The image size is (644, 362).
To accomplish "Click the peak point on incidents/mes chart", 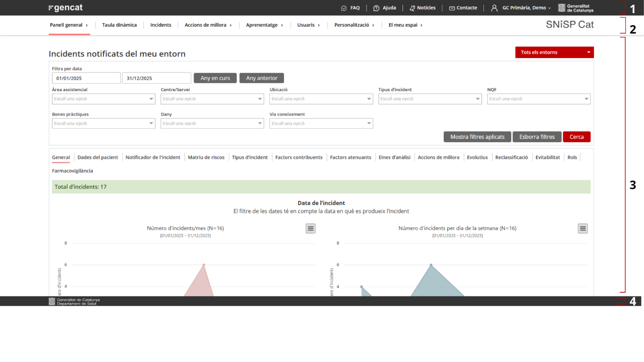I will click(x=204, y=265).
